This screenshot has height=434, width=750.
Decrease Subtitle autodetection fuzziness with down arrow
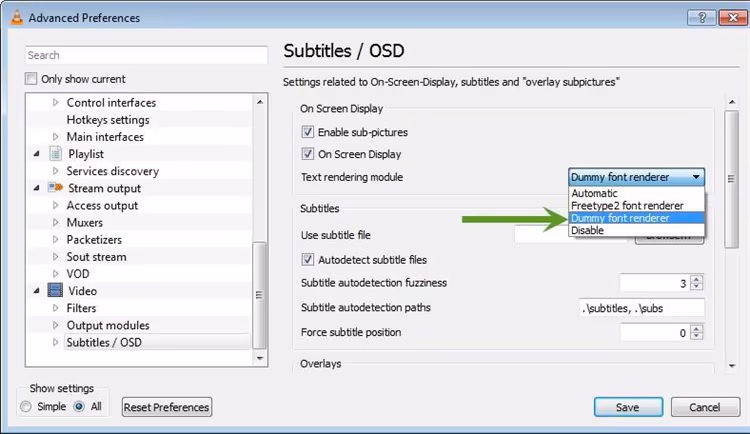(x=697, y=287)
